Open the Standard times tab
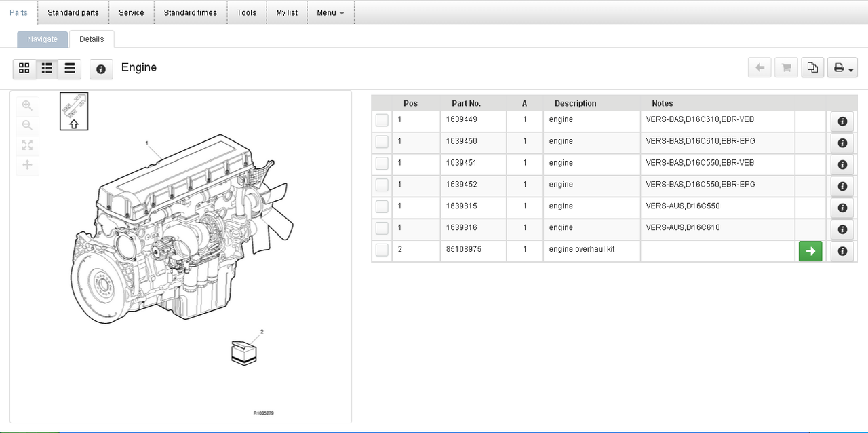868x433 pixels. (x=191, y=12)
